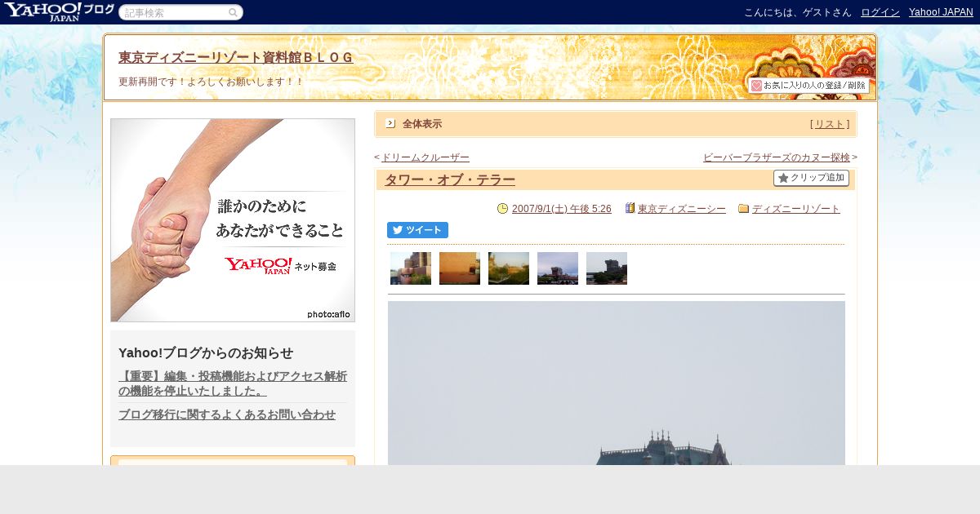This screenshot has width=980, height=514.
Task: Open the 2007/9/1(土) 午後 5:26 date link
Action: [562, 209]
